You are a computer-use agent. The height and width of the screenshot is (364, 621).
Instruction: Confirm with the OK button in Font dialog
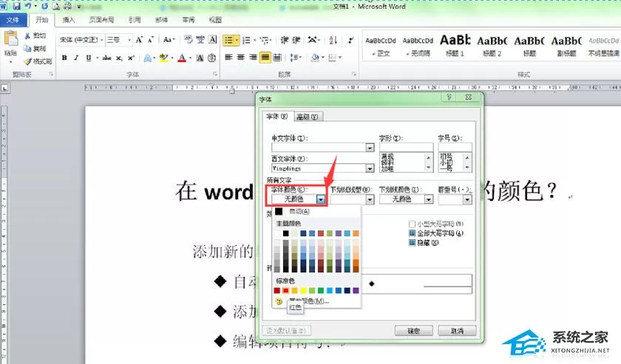tap(413, 330)
